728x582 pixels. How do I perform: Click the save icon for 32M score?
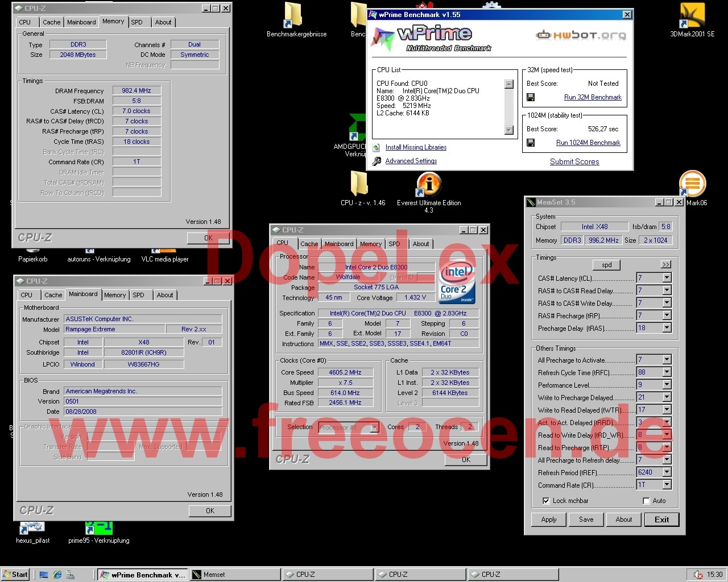[531, 97]
